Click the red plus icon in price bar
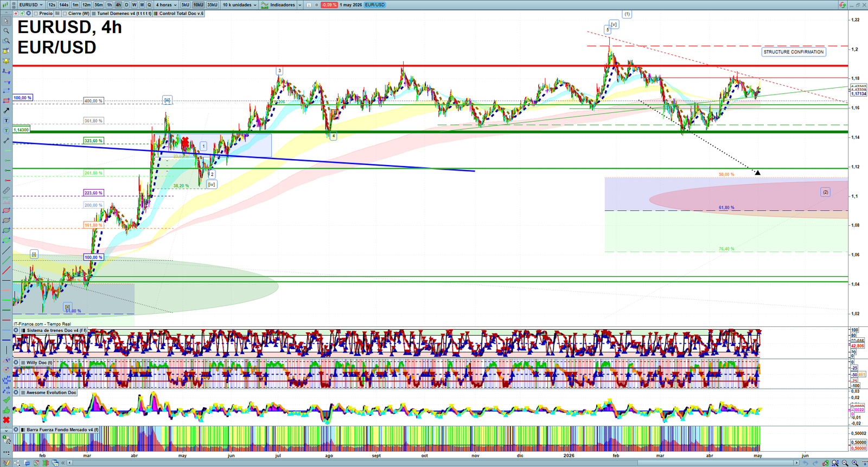This screenshot has width=868, height=467. coord(16,13)
